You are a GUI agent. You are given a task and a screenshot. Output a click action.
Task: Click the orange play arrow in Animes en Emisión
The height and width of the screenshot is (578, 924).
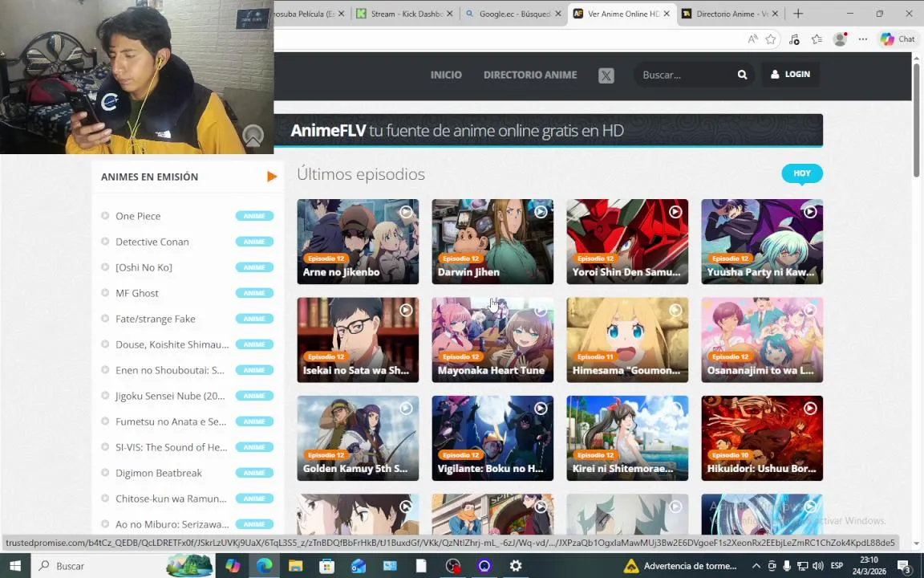pos(272,177)
